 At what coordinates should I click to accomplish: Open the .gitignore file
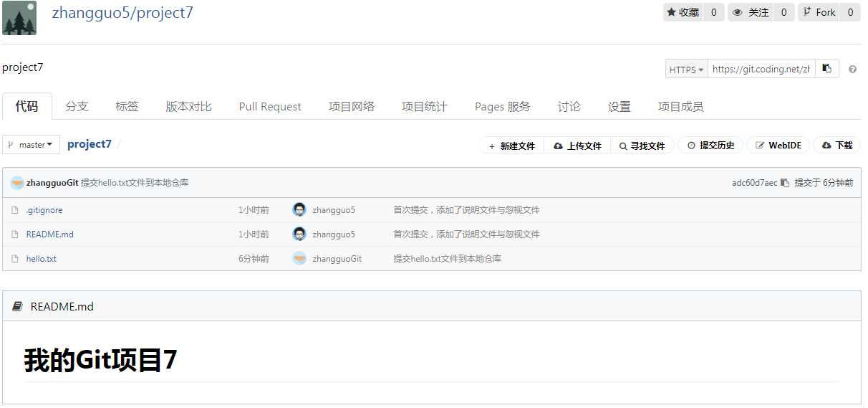point(44,210)
